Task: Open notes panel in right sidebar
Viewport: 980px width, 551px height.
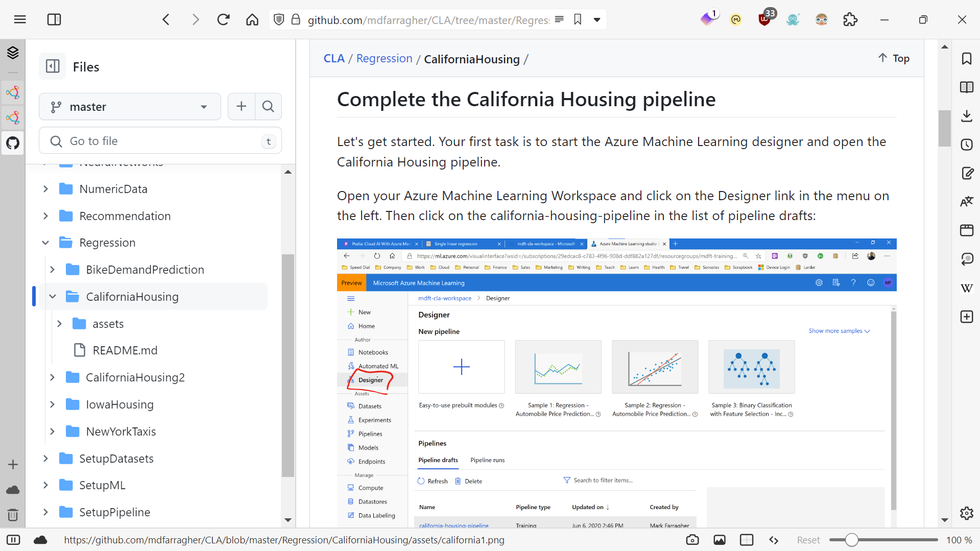Action: 967,173
